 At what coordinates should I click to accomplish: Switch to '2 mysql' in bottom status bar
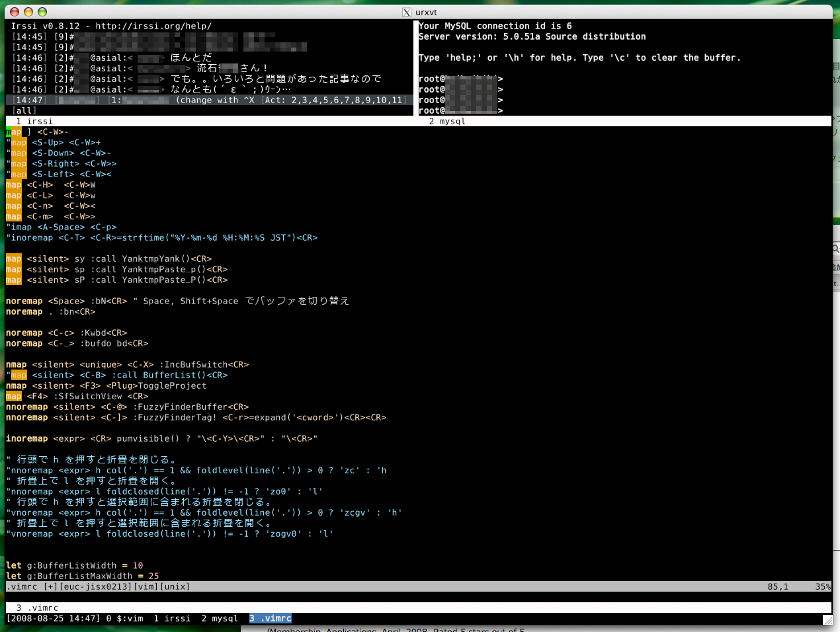pyautogui.click(x=220, y=619)
